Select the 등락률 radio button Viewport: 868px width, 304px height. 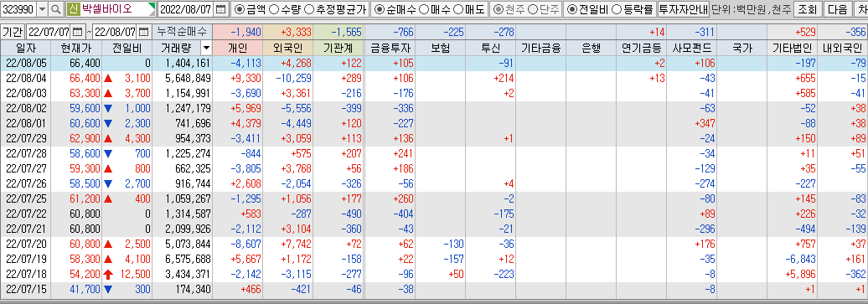(x=616, y=9)
